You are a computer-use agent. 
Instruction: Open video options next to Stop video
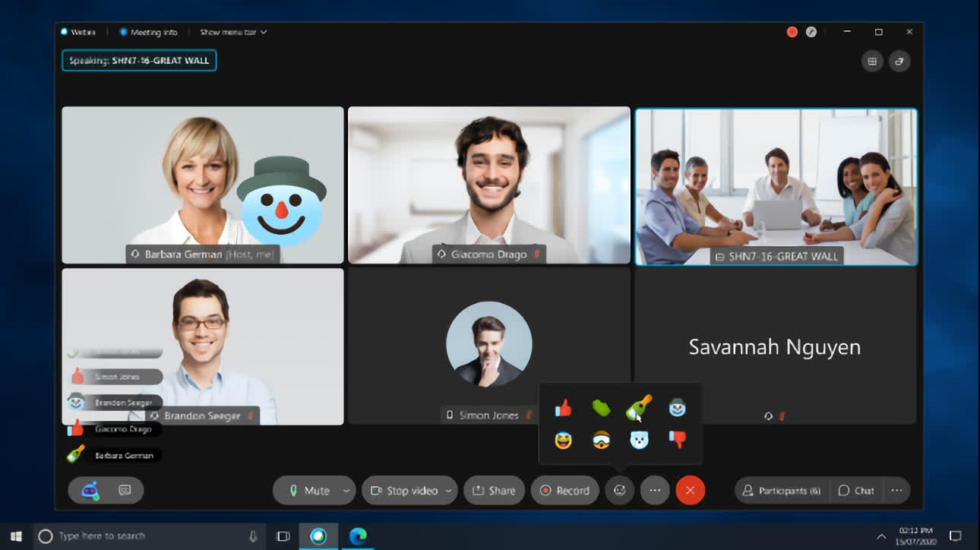point(448,490)
